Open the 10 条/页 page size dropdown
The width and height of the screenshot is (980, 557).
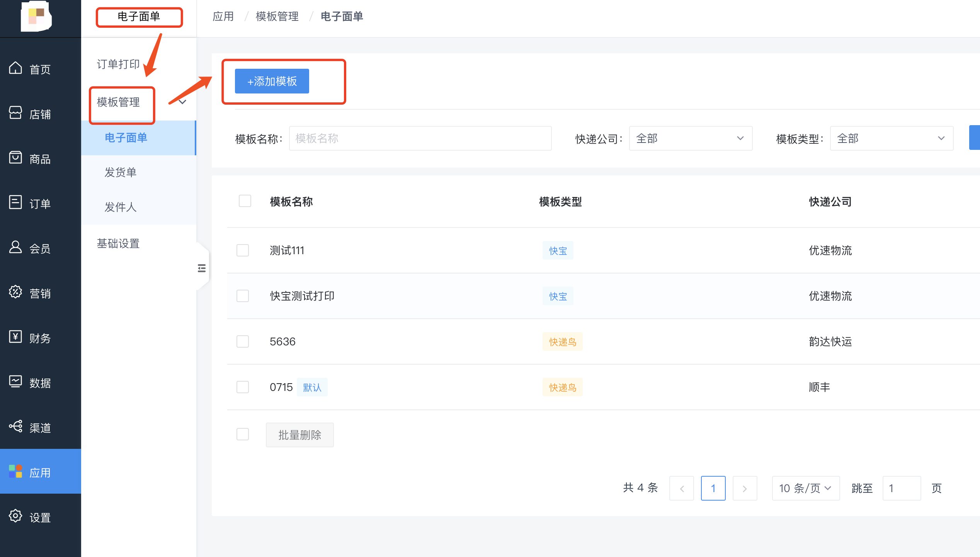tap(805, 488)
